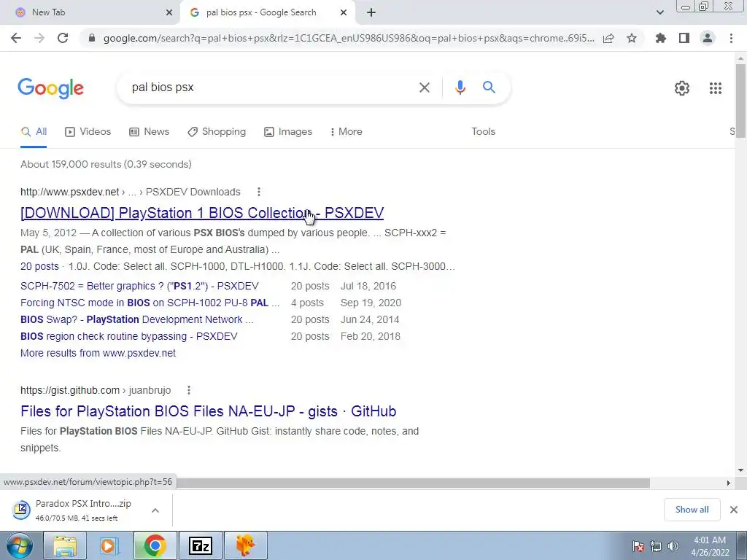Share this page icon in address bar

coord(608,38)
